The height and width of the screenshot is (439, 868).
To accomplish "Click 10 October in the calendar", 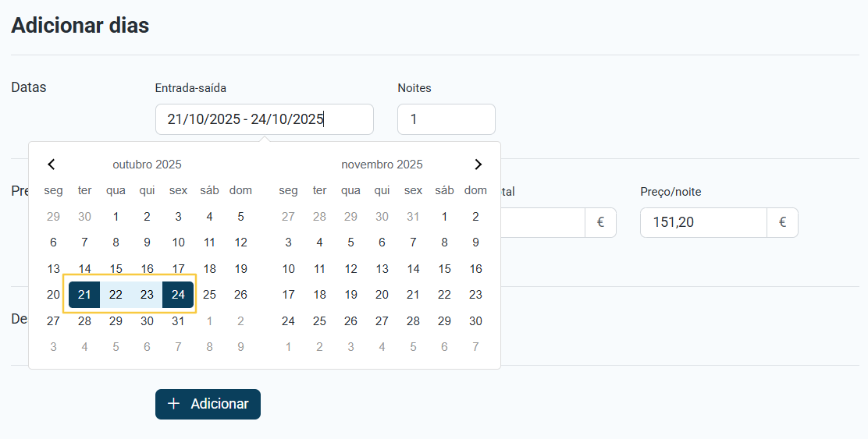I will (x=178, y=243).
